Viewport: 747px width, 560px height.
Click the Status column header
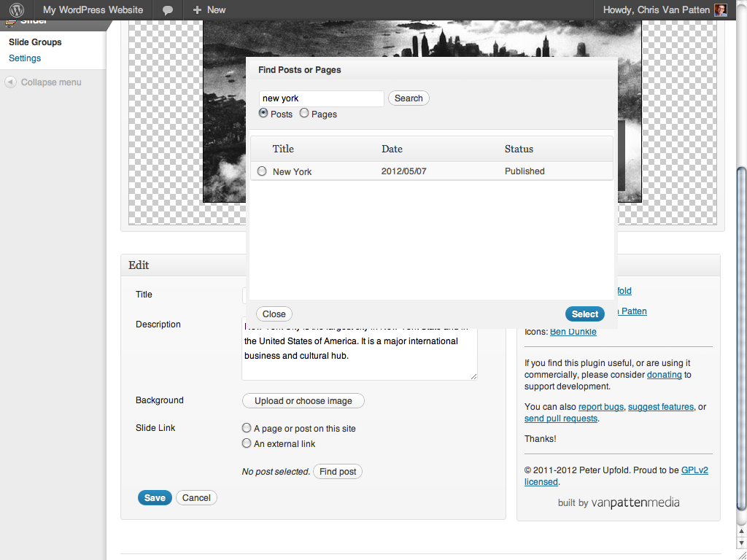(x=519, y=149)
